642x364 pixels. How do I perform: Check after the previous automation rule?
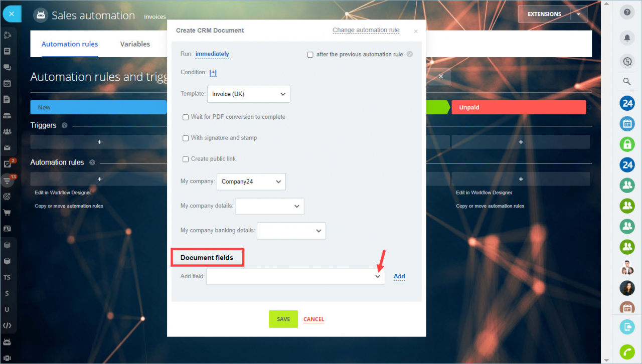point(310,55)
